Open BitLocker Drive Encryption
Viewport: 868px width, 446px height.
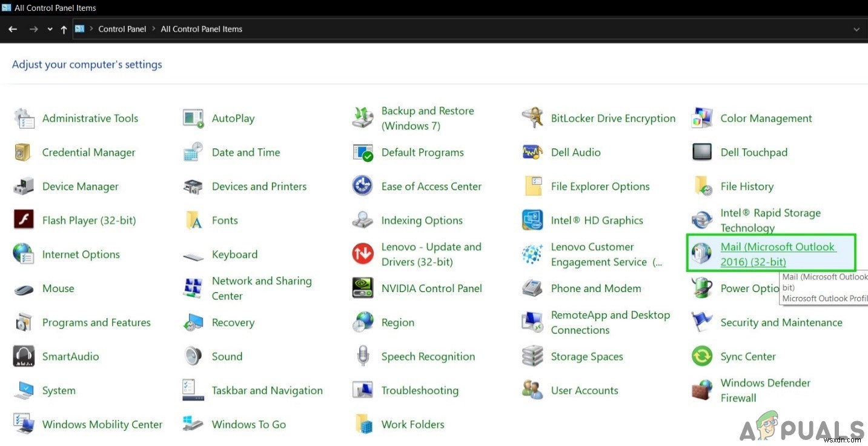tap(612, 118)
